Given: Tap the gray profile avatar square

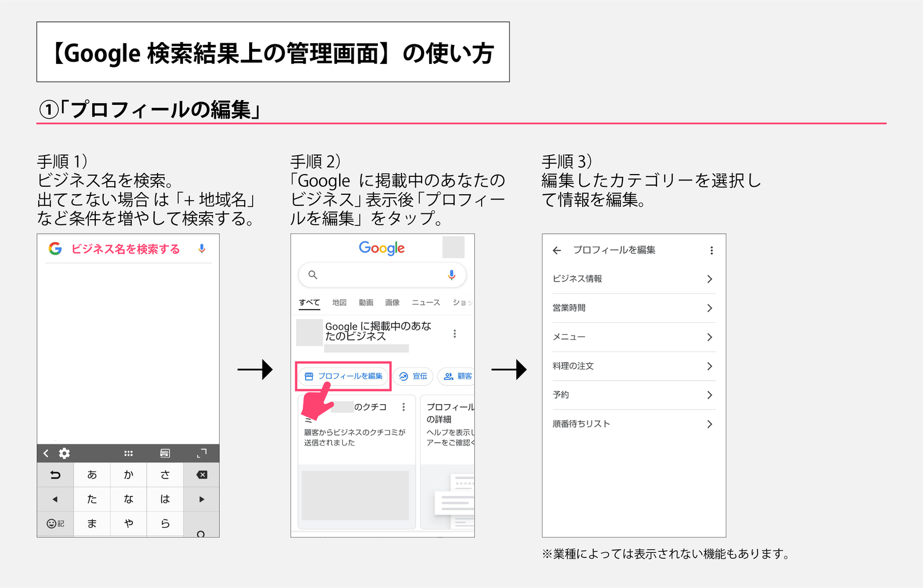Looking at the screenshot, I should 453,247.
